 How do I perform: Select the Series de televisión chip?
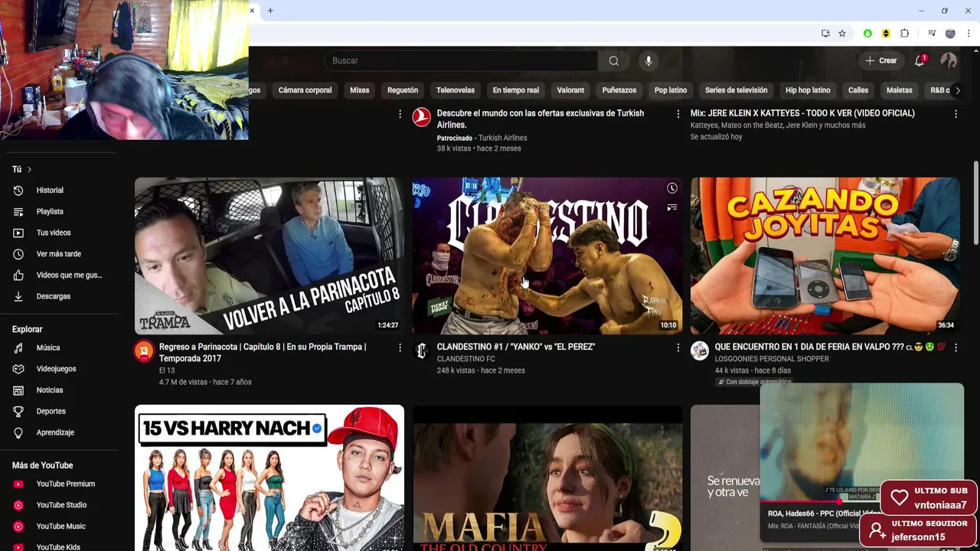736,90
